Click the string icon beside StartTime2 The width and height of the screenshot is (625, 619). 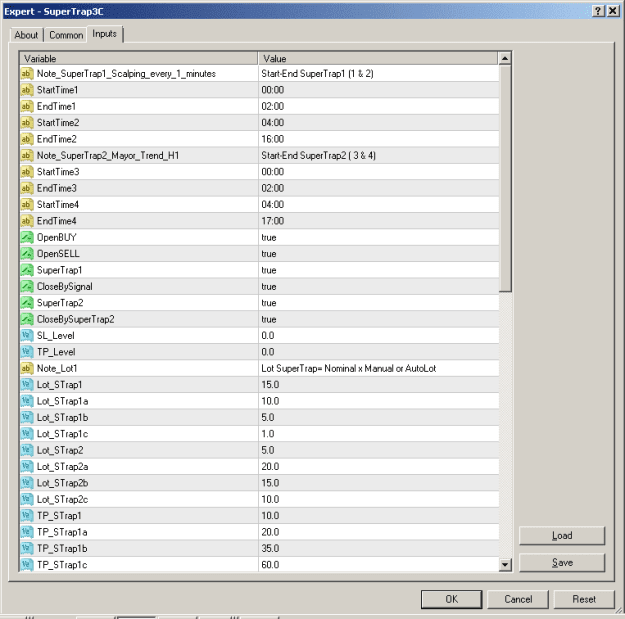coord(27,123)
